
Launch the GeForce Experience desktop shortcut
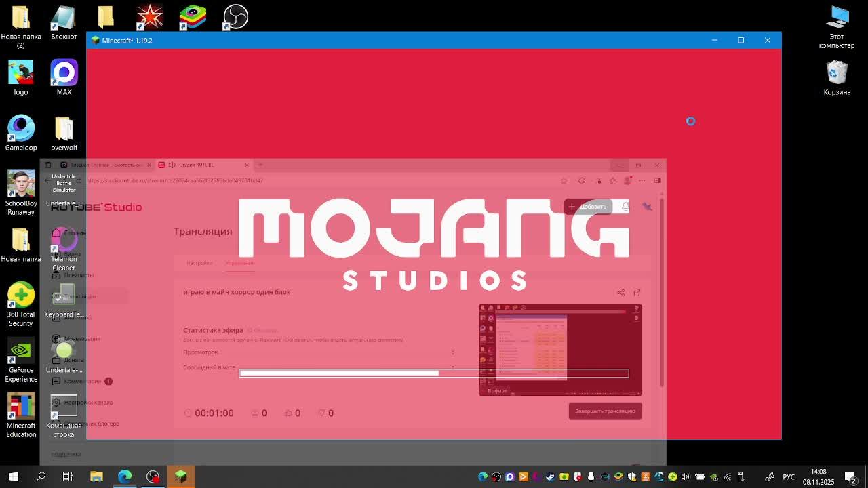click(x=20, y=360)
